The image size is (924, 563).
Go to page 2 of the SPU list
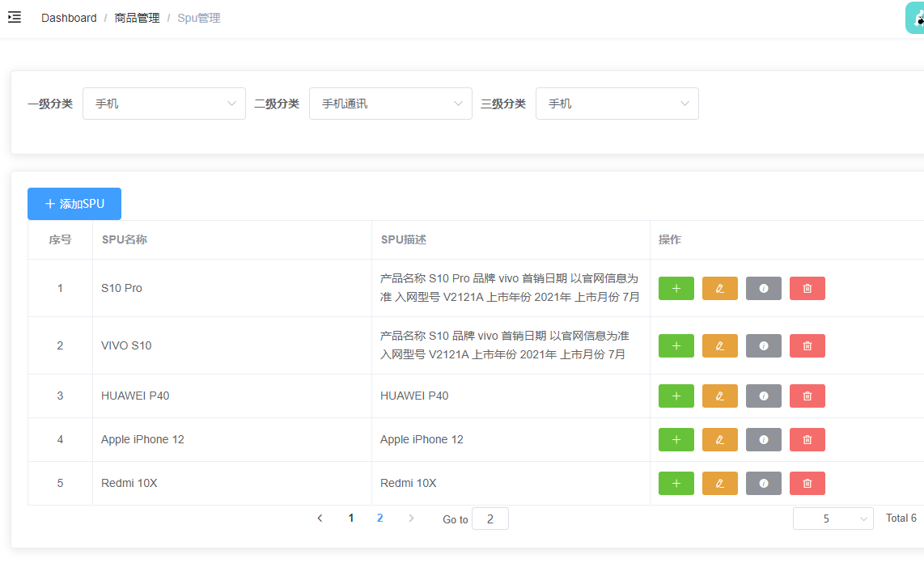pyautogui.click(x=380, y=518)
